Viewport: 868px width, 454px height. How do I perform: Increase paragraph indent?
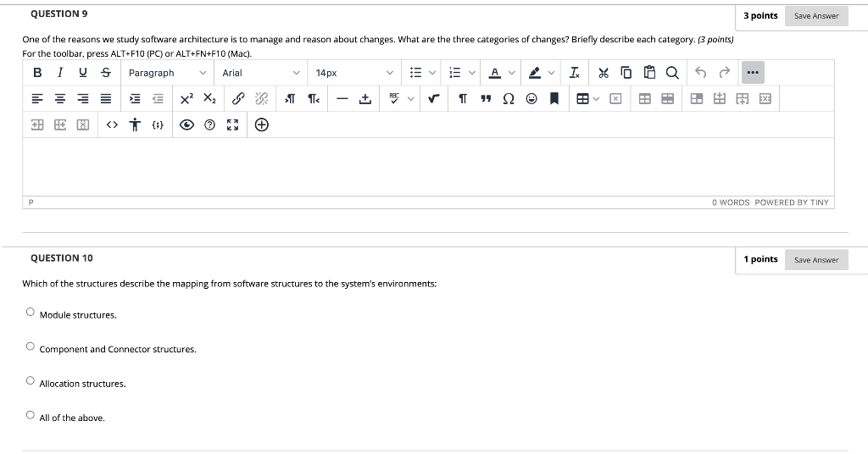point(135,98)
